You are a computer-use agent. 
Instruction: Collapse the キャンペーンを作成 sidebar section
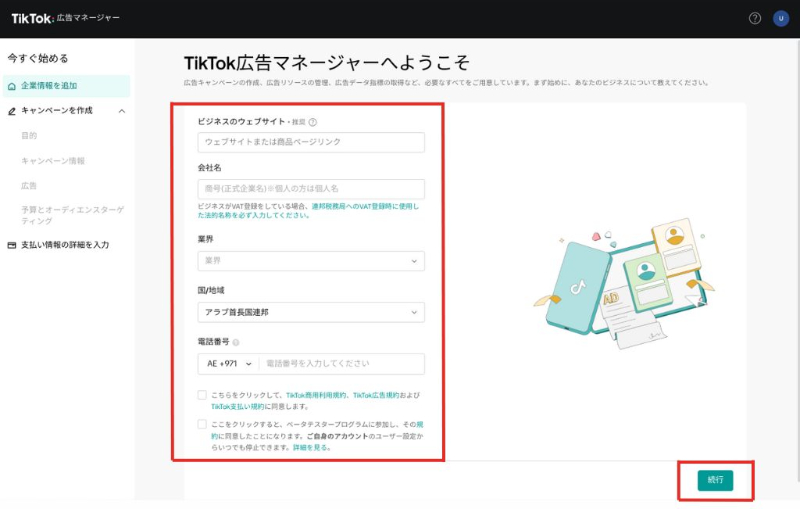coord(122,110)
